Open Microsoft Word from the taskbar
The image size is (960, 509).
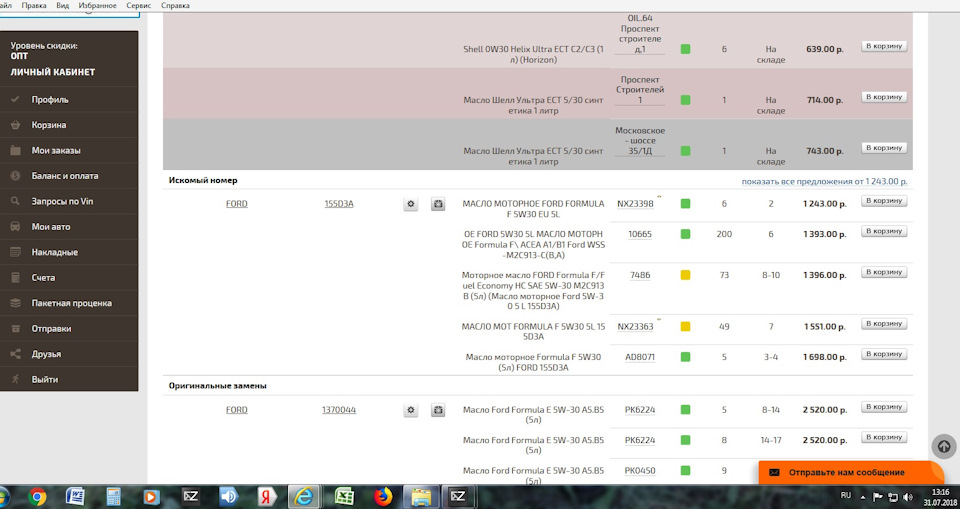(x=75, y=497)
